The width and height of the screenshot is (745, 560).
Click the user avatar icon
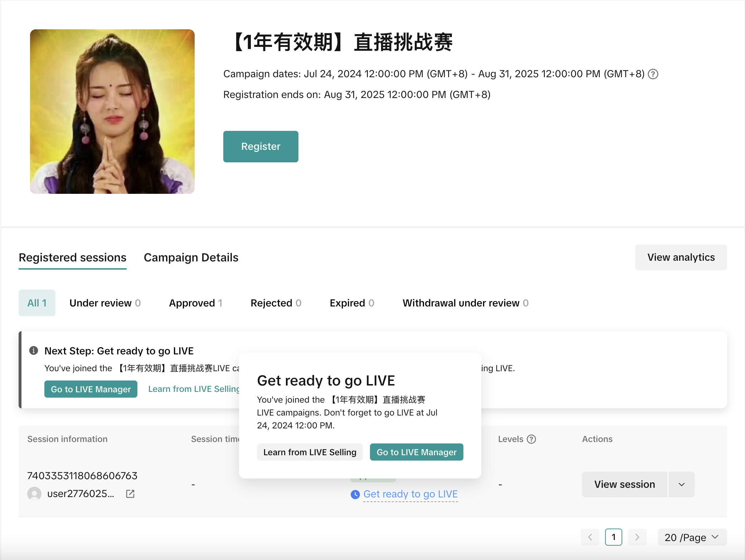tap(34, 494)
